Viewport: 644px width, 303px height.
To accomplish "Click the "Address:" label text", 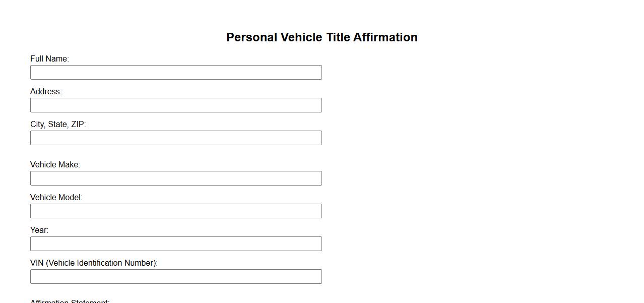I will pyautogui.click(x=46, y=92).
